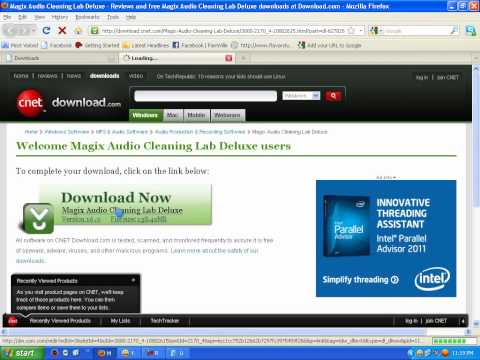
Task: Click My Lists in the bottom bar
Action: (120, 321)
